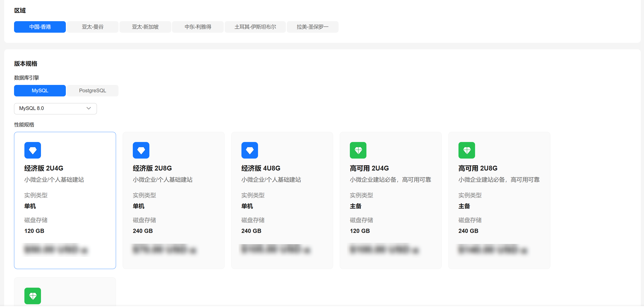Select the MySQL database engine tab
Screen dimensions: 644x307
(40, 91)
